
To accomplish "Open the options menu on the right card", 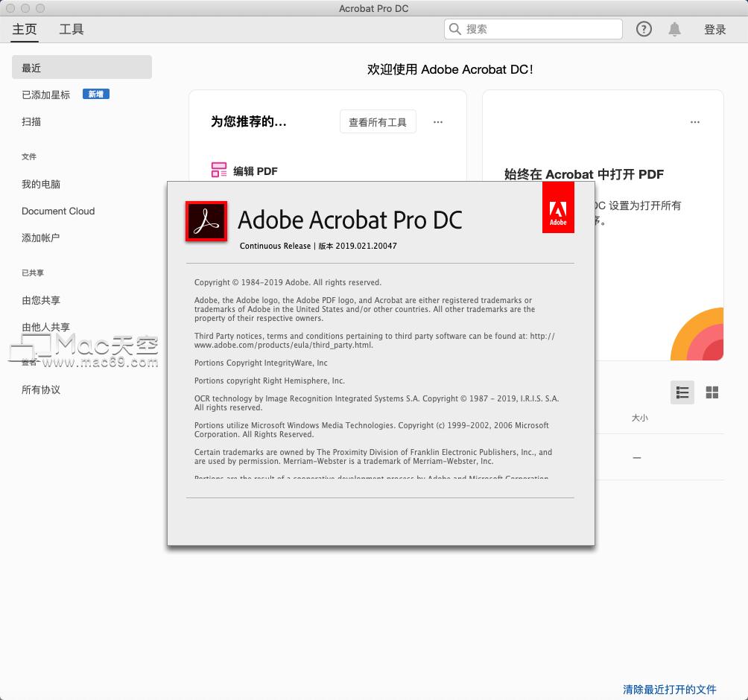I will tap(695, 121).
